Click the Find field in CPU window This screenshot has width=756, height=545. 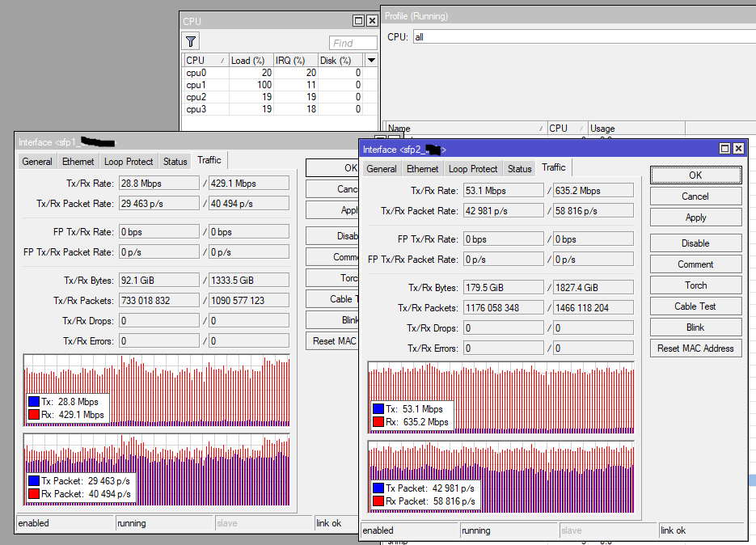pos(353,43)
